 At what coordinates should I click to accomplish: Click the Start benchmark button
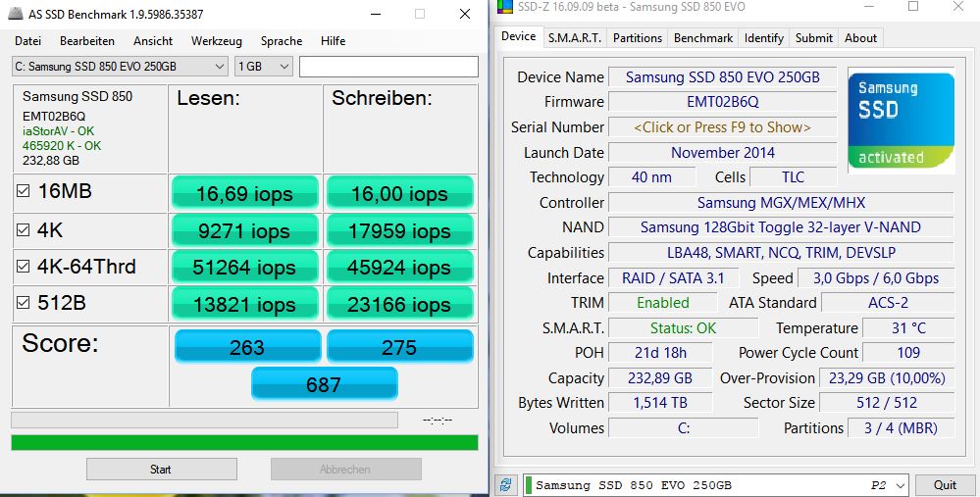tap(161, 469)
